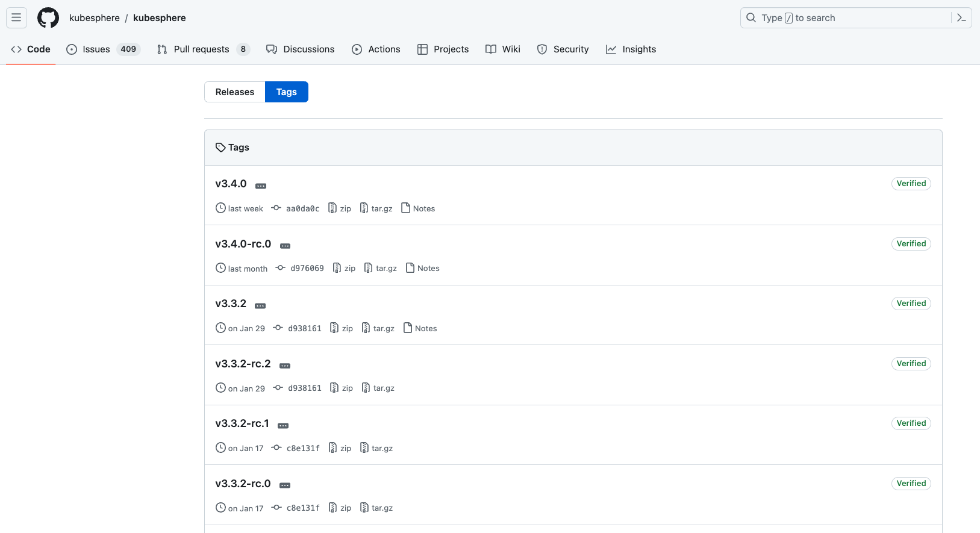The image size is (980, 533).
Task: Open the v3.4.0-rc.0 tag
Action: point(243,244)
